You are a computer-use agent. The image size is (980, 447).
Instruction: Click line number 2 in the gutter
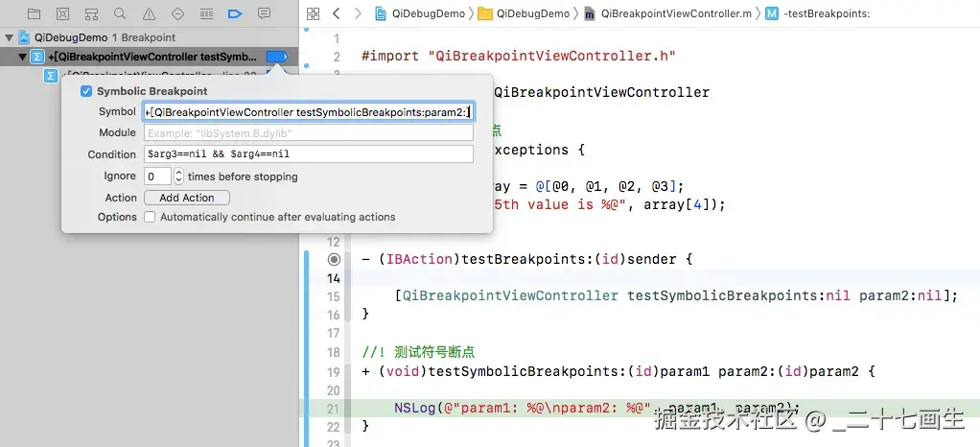pyautogui.click(x=337, y=57)
